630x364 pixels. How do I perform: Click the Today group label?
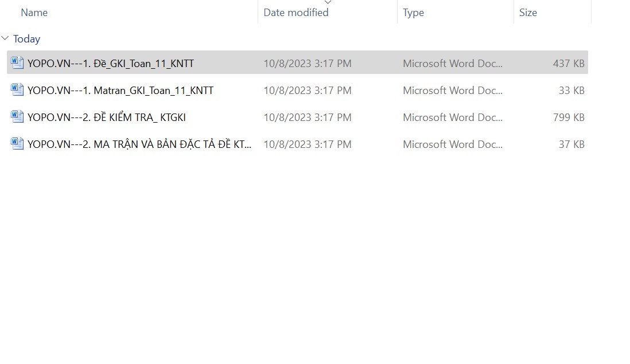pos(27,39)
